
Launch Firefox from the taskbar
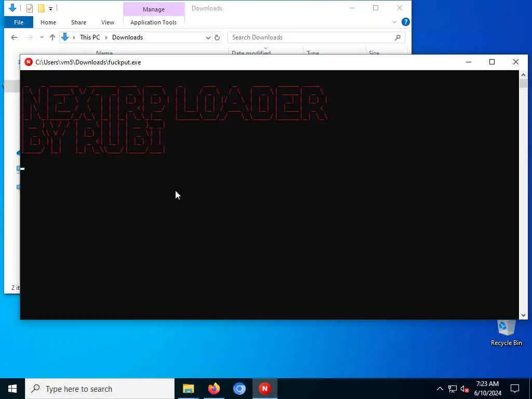[214, 389]
